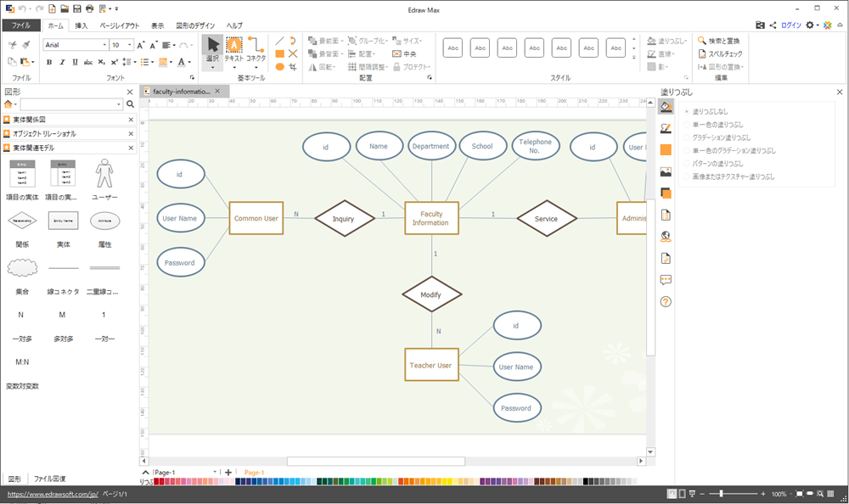849x504 pixels.
Task: Open the Page-1 selector dropdown
Action: point(215,472)
